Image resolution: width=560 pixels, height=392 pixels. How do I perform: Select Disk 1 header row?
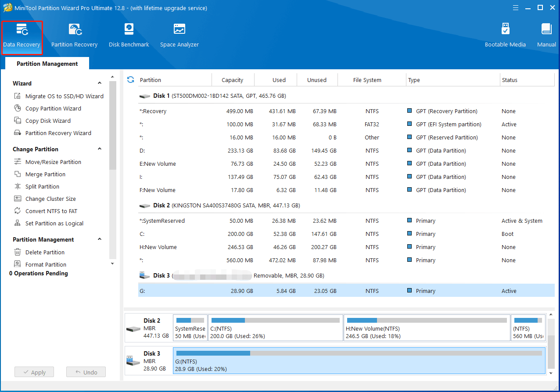tap(346, 96)
